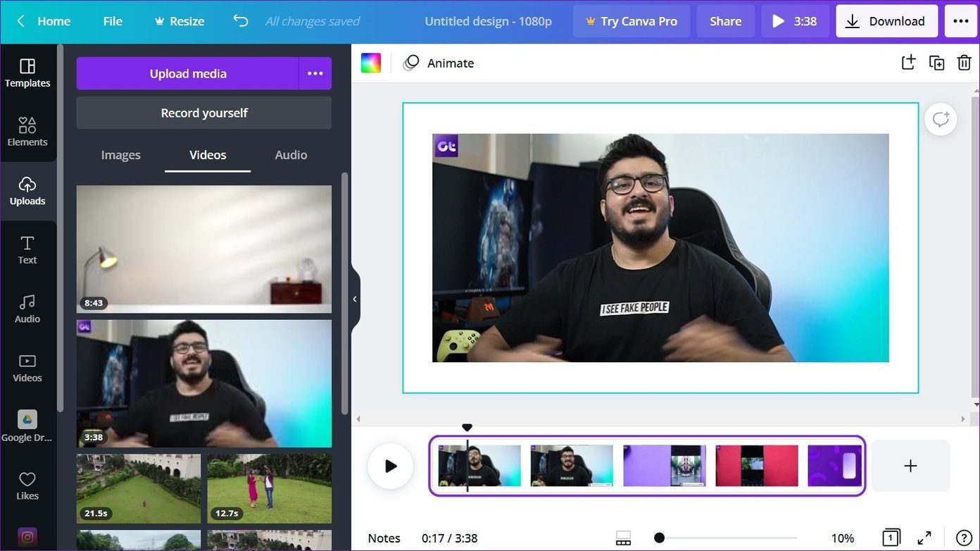Click the design title Untitled design - 1080p

point(488,21)
